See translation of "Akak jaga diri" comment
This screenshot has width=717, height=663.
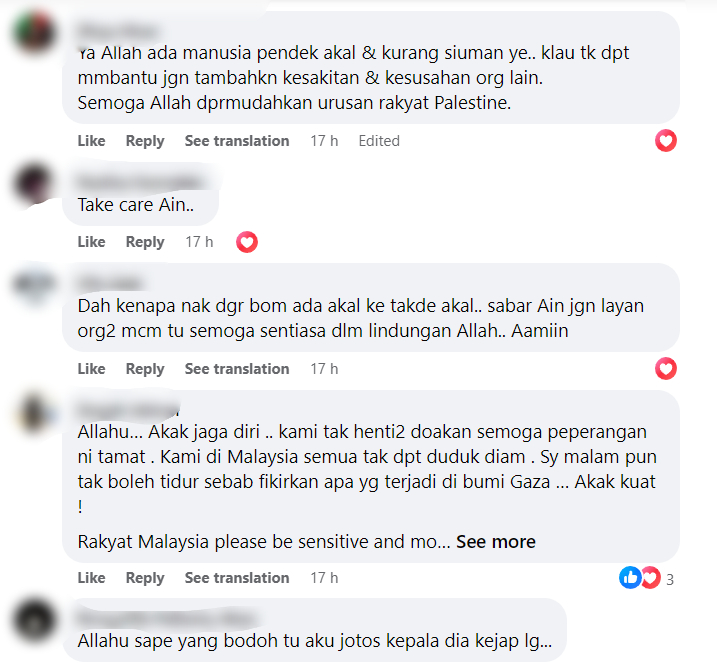237,578
